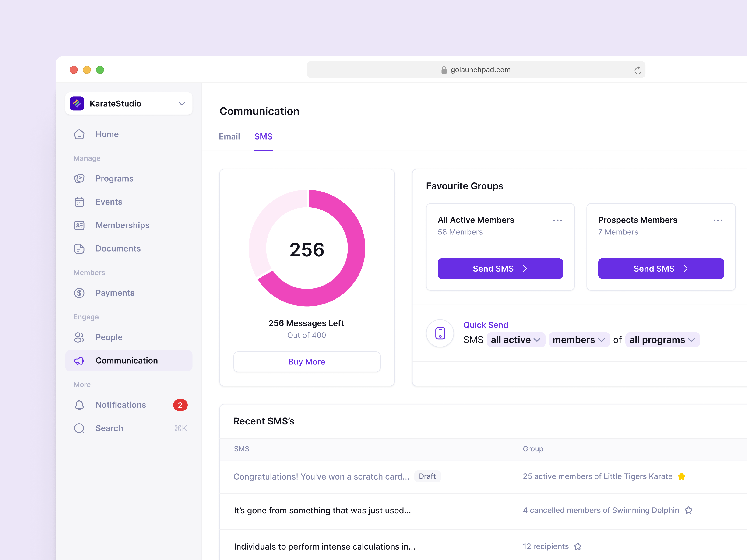
Task: Click the 'Out of 400' text
Action: click(307, 335)
